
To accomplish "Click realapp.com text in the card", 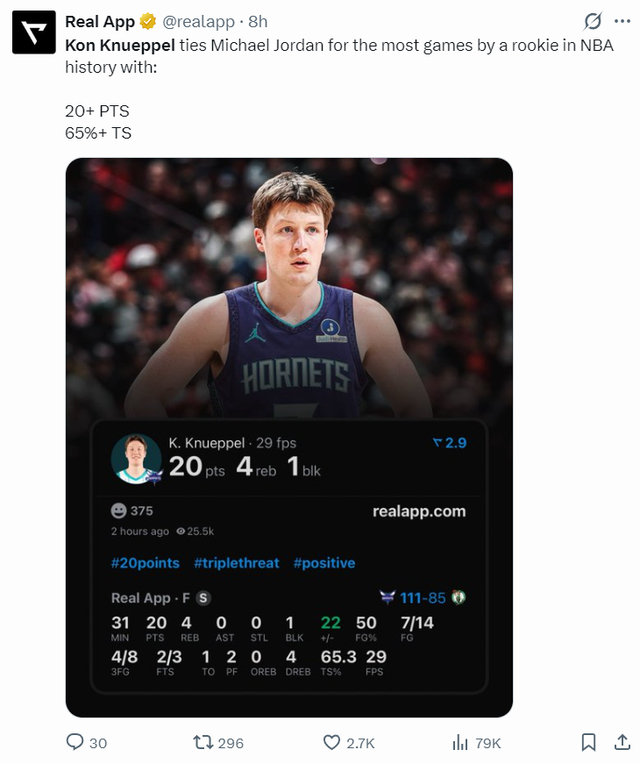I will (419, 511).
